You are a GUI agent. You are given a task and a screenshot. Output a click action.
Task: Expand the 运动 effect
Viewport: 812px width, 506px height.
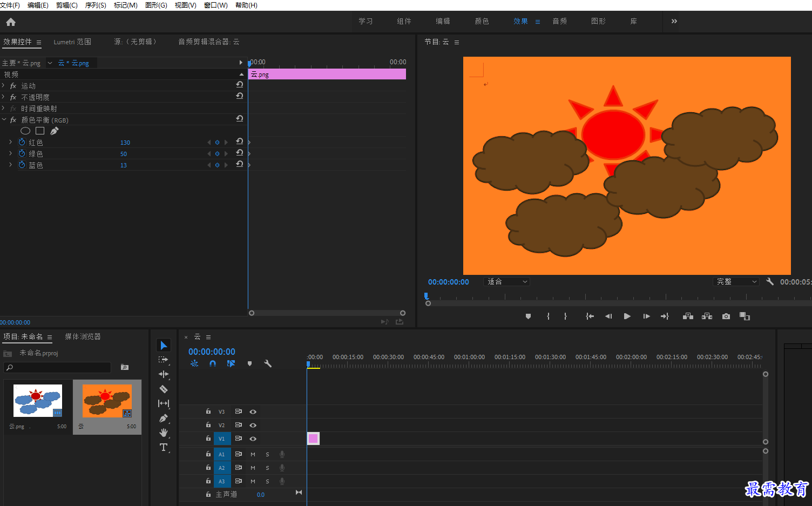[4, 85]
